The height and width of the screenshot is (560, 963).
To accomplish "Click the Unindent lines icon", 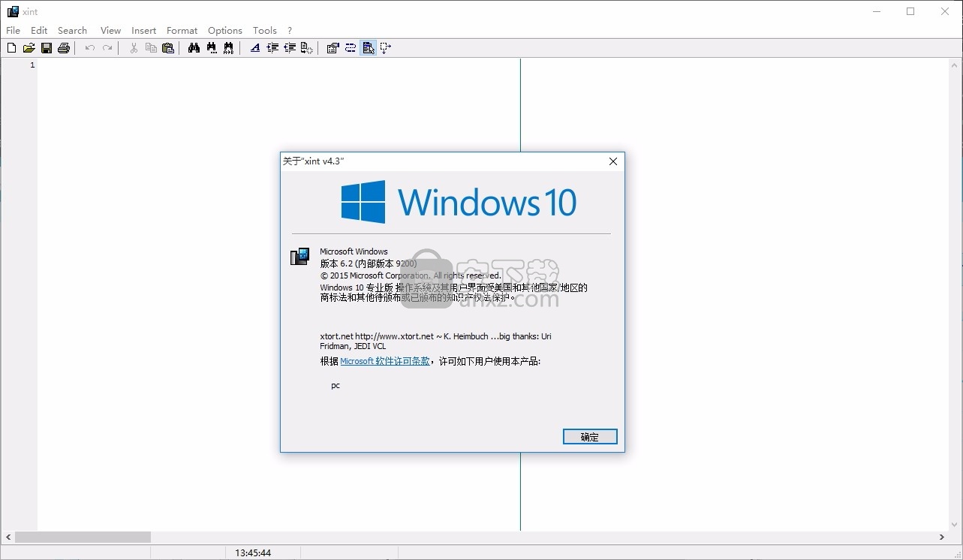I will coord(290,48).
